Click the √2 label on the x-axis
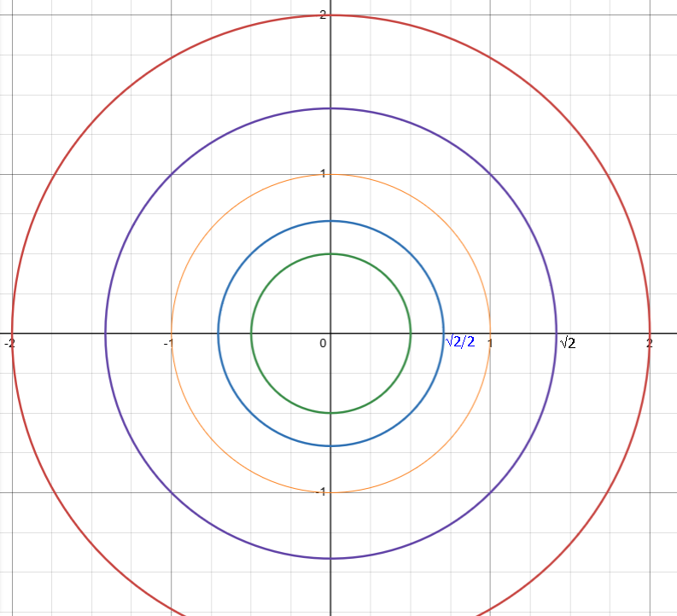The width and height of the screenshot is (677, 616). (567, 343)
